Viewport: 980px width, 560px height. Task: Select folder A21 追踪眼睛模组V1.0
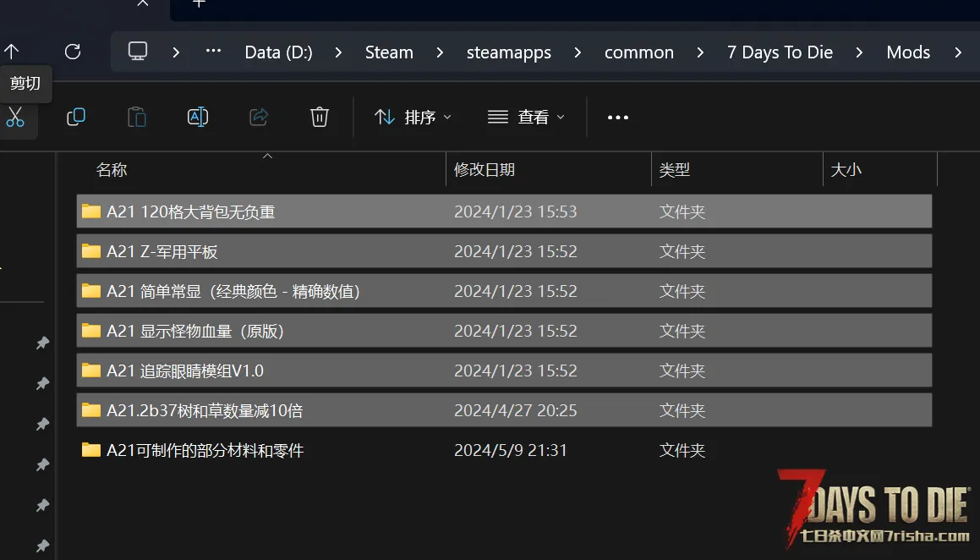point(185,371)
